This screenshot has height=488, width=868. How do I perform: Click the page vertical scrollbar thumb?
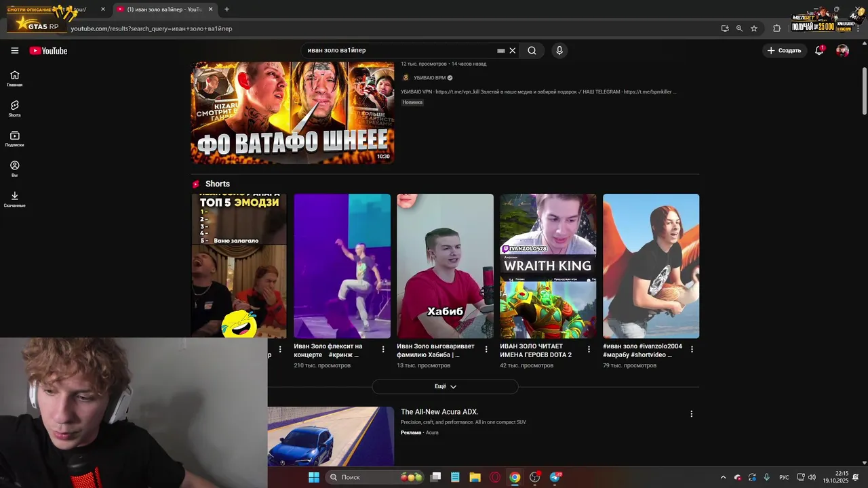[864, 91]
